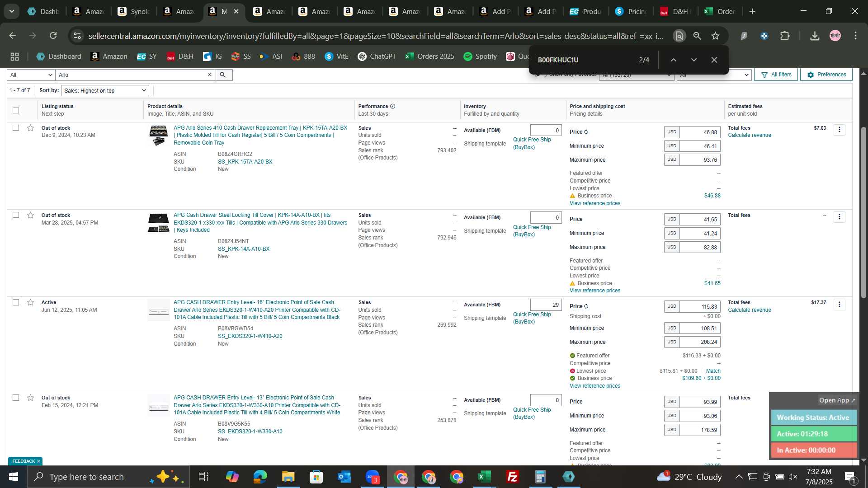Open File Explorer from the taskbar
The width and height of the screenshot is (868, 488).
coord(288,477)
